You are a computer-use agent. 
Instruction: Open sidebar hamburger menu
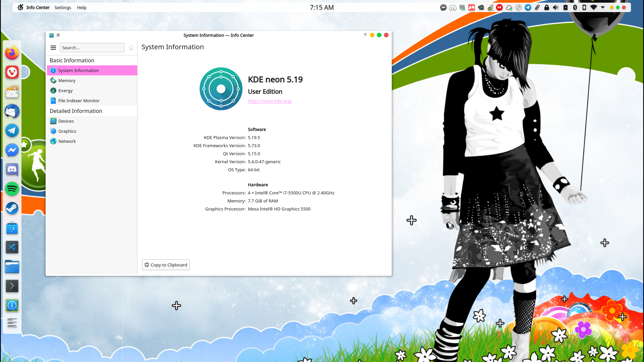(53, 48)
